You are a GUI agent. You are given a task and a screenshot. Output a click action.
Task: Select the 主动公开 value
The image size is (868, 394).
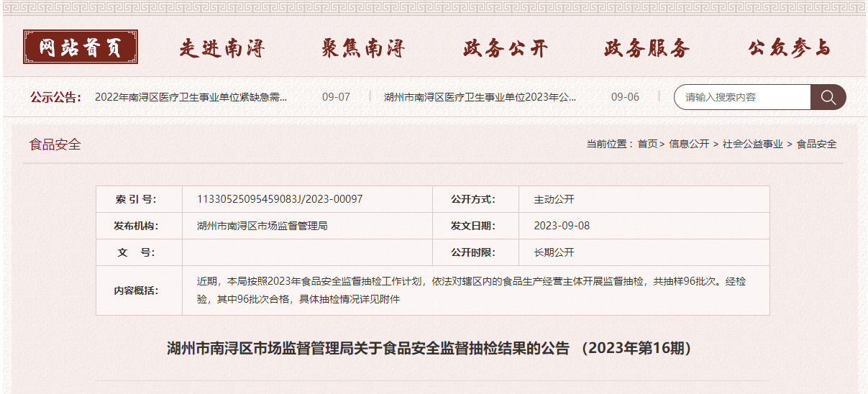point(554,199)
